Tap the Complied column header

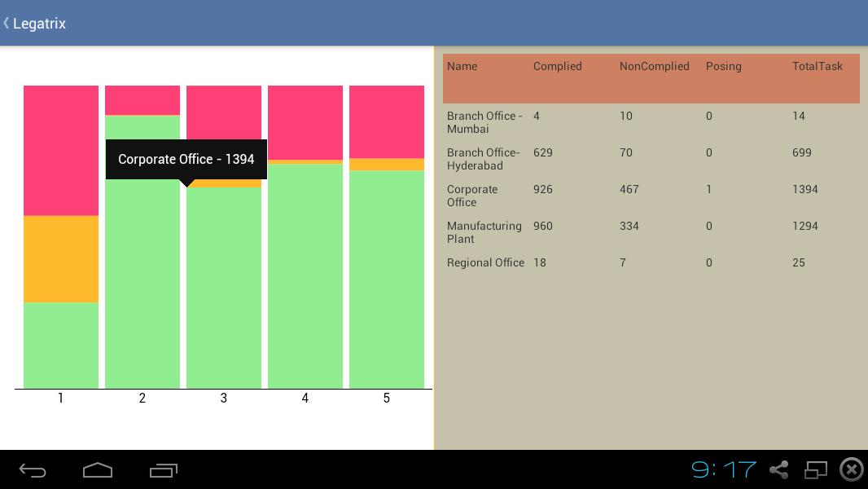(x=558, y=67)
